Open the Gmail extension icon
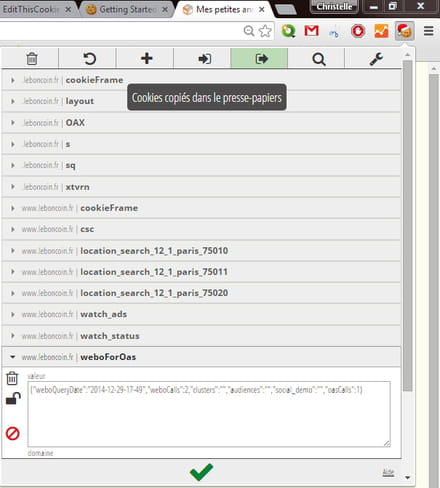The width and height of the screenshot is (440, 488). click(312, 31)
